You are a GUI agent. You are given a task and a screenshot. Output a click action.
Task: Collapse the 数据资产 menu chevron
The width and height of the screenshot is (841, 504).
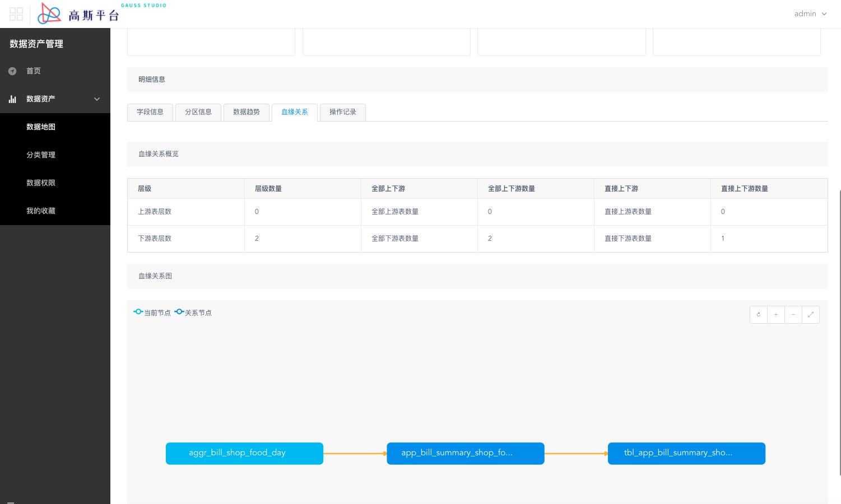tap(97, 99)
